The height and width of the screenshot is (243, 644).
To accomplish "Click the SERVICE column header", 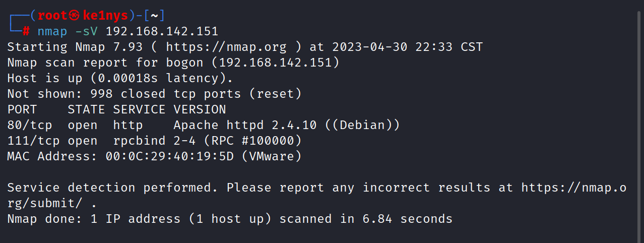I will 139,109.
